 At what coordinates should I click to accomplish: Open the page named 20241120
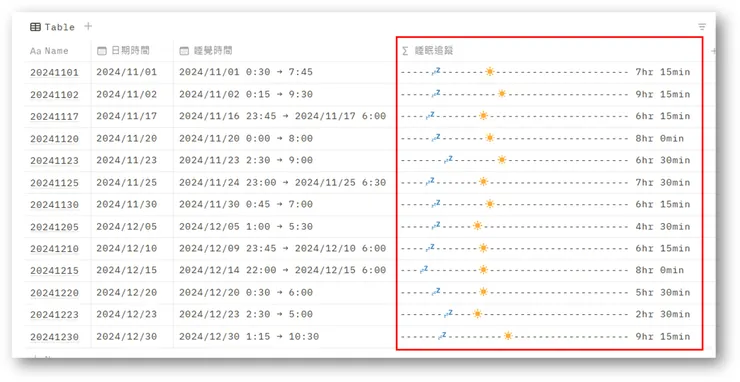pos(54,139)
